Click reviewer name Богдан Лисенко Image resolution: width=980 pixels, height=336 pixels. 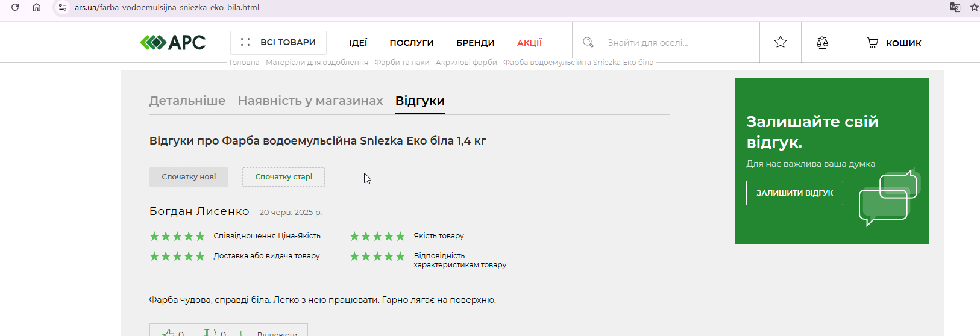tap(199, 211)
